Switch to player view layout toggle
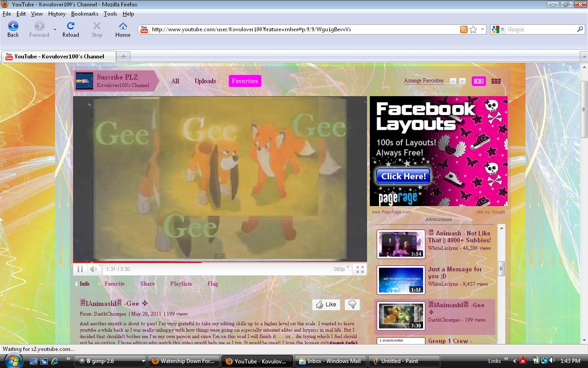Screen dimensions: 588x368 pyautogui.click(x=479, y=81)
